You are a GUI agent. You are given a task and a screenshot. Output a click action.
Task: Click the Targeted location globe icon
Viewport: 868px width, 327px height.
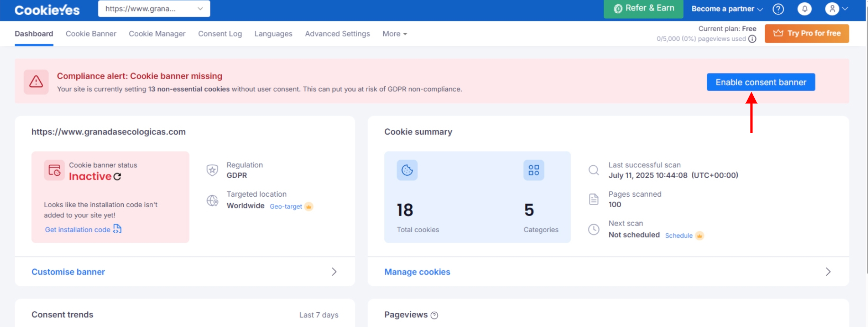point(212,200)
